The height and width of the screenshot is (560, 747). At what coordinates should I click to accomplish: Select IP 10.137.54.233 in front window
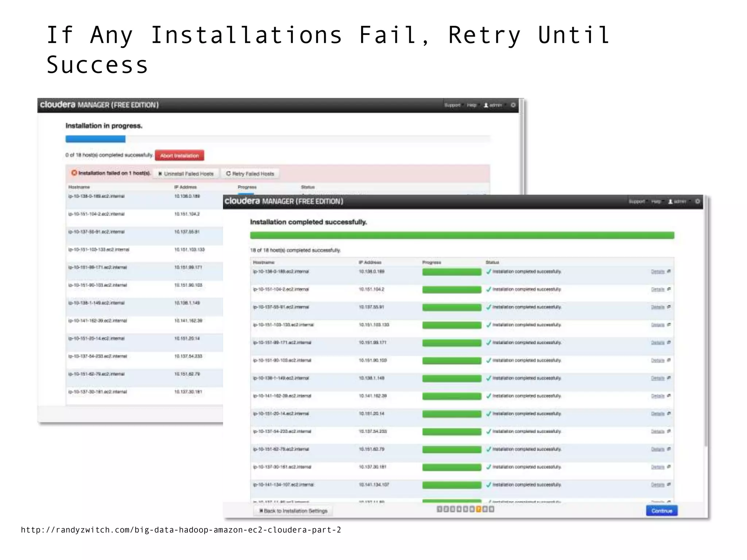[373, 431]
